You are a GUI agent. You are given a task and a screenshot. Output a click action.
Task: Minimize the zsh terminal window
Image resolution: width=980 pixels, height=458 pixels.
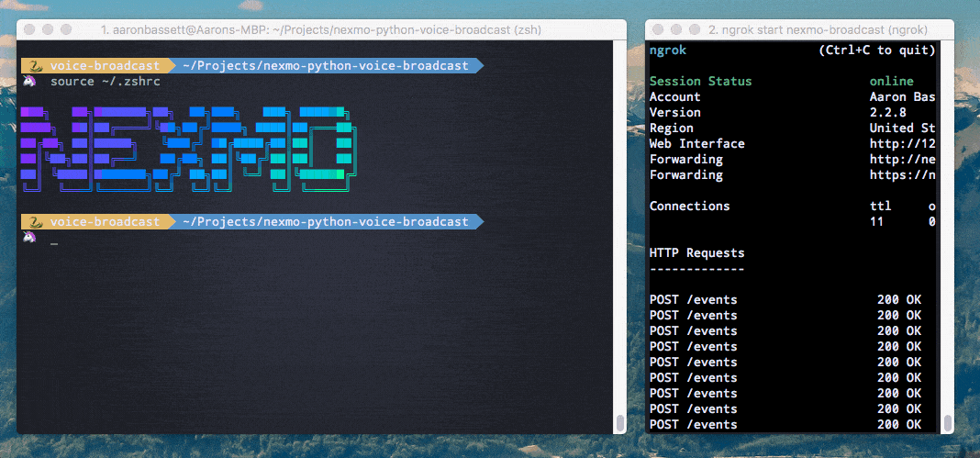point(48,29)
